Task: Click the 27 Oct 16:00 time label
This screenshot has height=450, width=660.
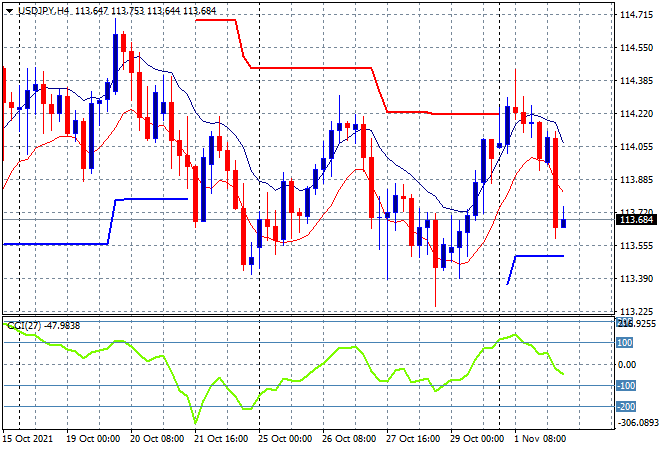Action: pos(413,439)
